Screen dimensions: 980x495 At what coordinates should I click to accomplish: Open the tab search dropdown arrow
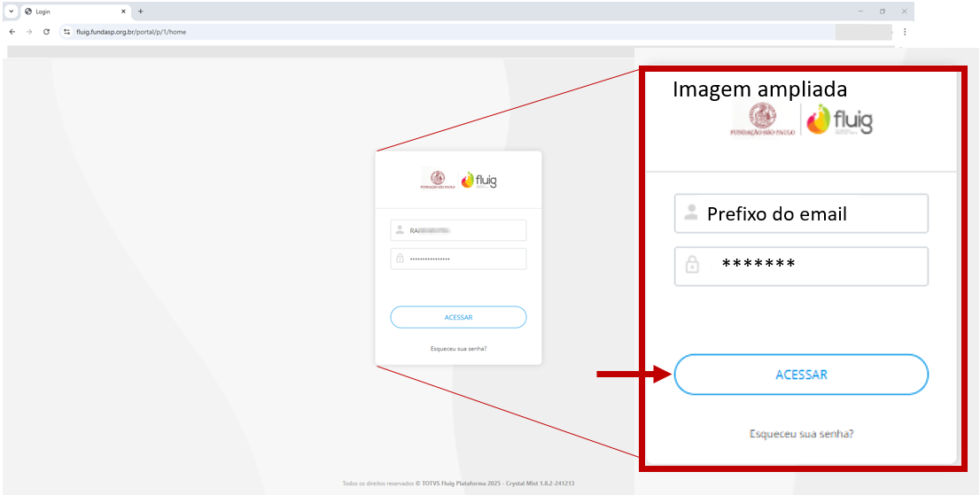pos(11,12)
